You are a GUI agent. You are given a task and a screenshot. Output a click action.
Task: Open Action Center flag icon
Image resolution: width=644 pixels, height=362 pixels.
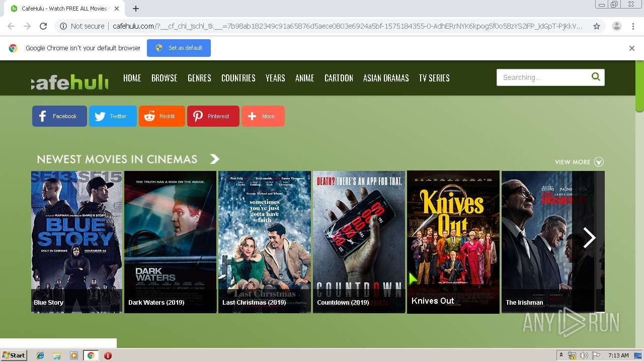[596, 355]
